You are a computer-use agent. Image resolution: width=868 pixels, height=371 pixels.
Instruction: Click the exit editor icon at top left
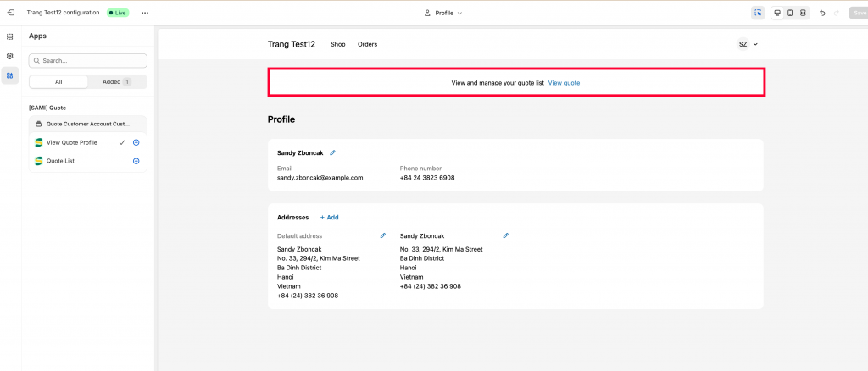point(10,12)
